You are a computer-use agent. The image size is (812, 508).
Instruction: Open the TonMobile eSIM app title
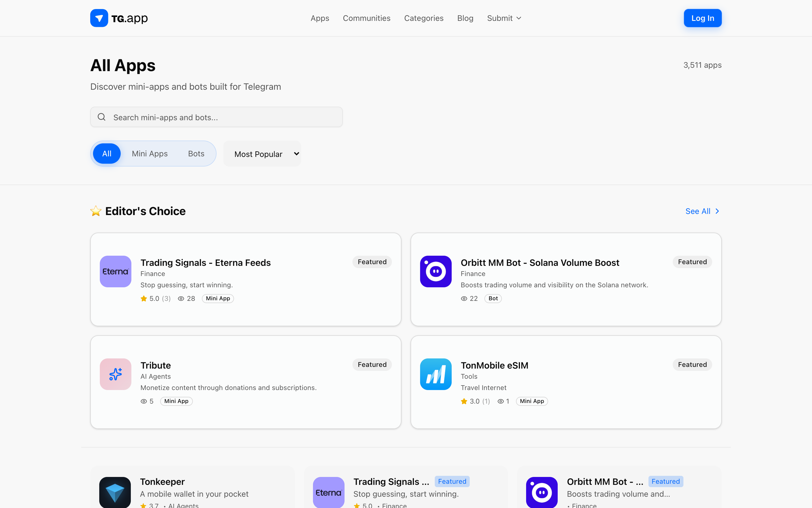[x=495, y=365]
